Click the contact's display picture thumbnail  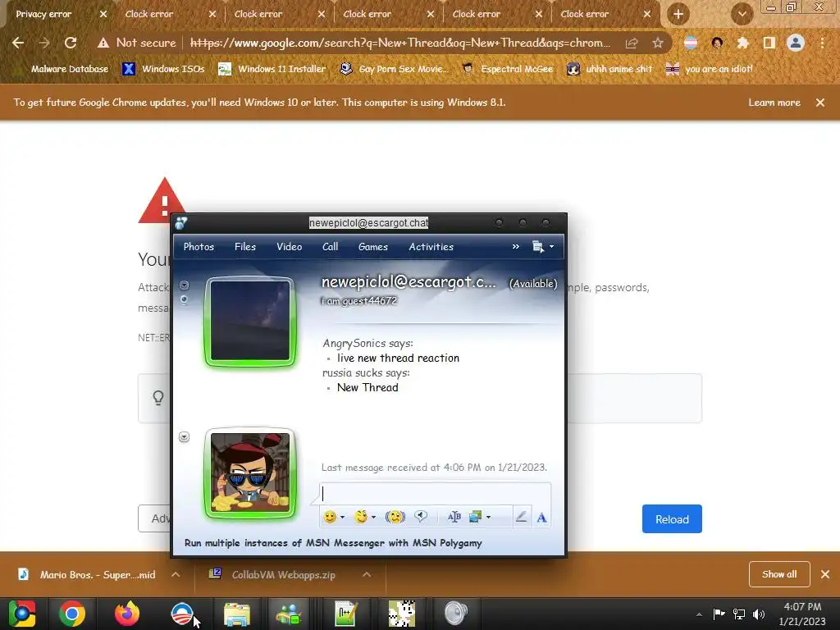pyautogui.click(x=250, y=321)
